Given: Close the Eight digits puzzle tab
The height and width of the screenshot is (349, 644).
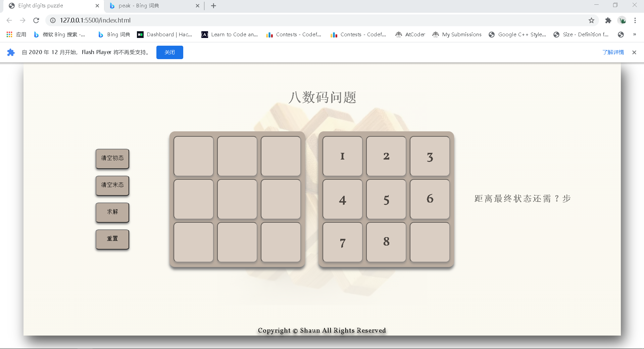Looking at the screenshot, I should pyautogui.click(x=97, y=6).
